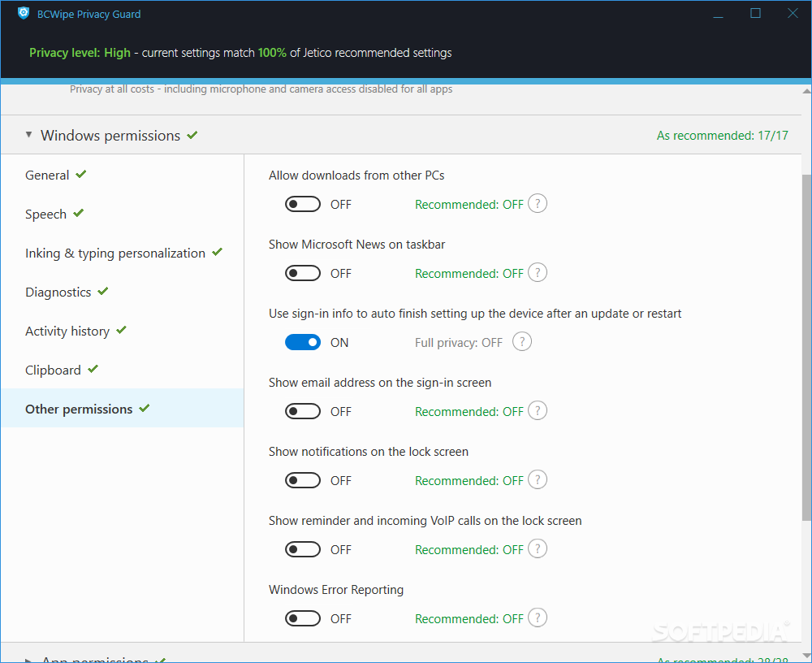812x663 pixels.
Task: Open the Speech category
Action: [x=123, y=214]
